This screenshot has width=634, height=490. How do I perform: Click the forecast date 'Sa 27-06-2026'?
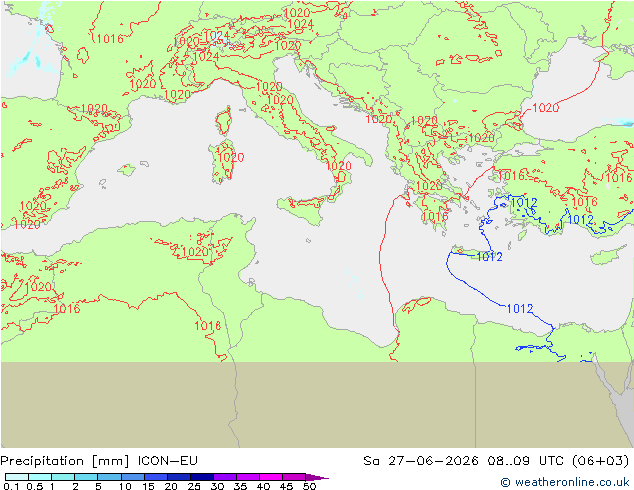coord(421,460)
